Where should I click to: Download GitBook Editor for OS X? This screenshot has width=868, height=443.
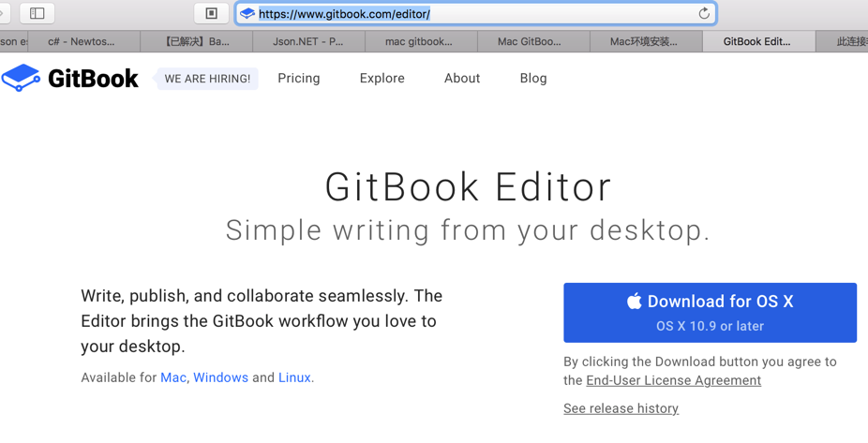pos(710,312)
